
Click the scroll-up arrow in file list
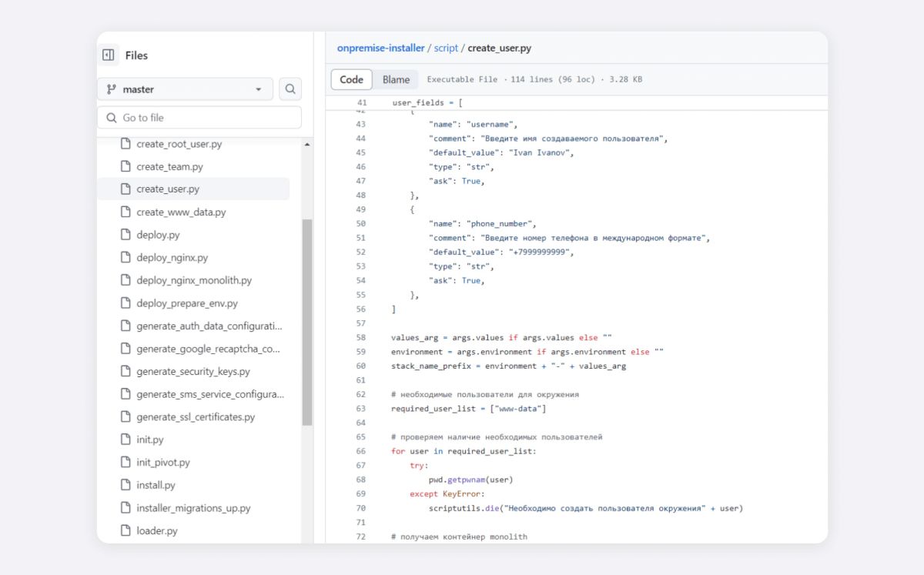click(x=307, y=145)
